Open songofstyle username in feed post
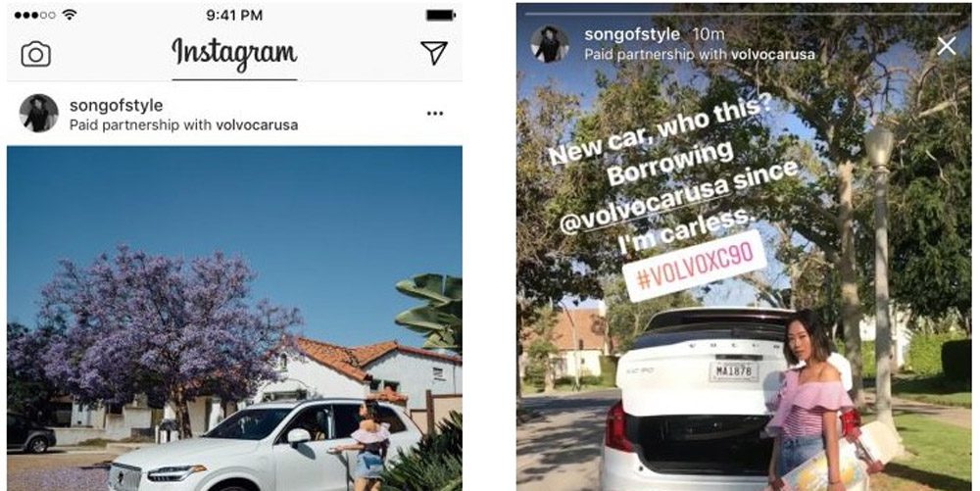 point(117,105)
